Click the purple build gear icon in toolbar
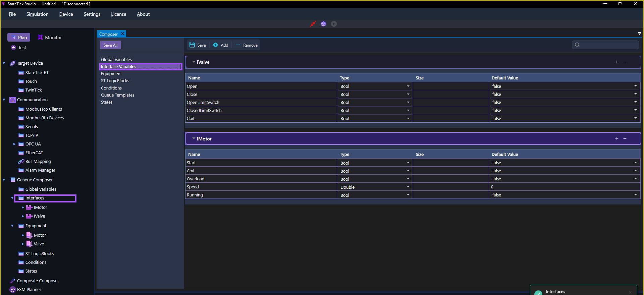Screen dimensions: 644x295 pos(323,24)
